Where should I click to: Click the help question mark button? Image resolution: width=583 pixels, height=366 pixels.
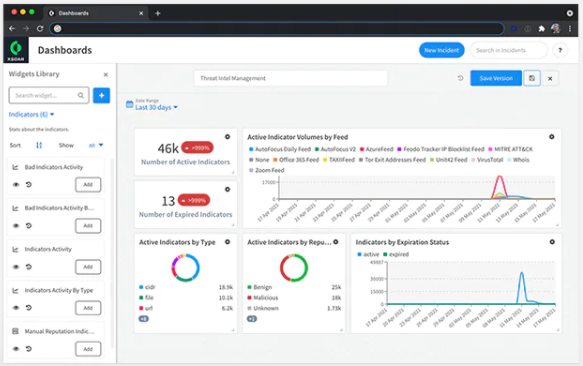(560, 50)
